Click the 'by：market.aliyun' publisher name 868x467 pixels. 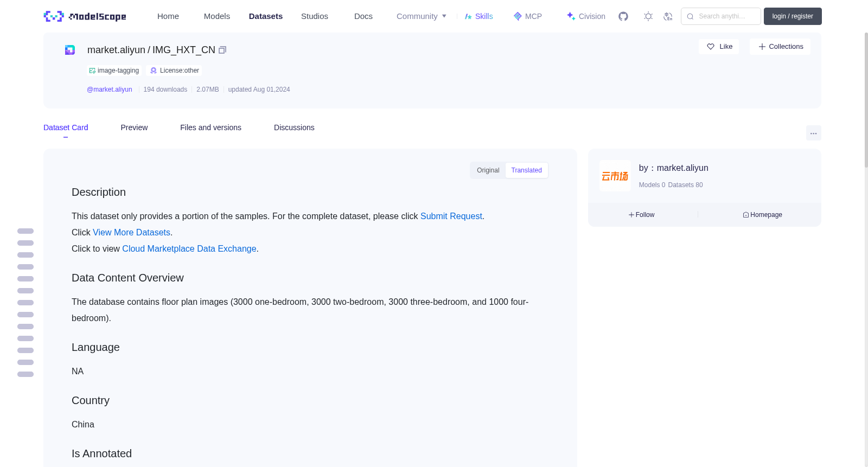[x=674, y=168]
